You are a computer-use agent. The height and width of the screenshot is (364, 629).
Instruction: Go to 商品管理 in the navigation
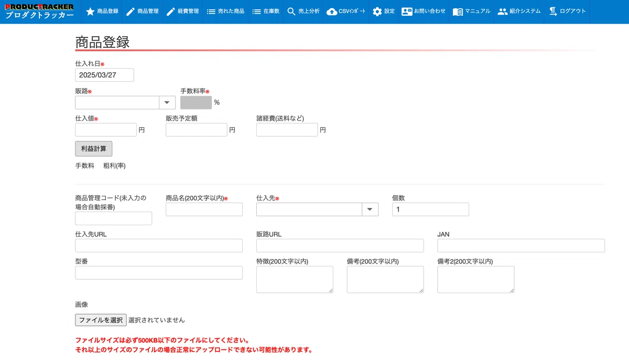tap(148, 12)
